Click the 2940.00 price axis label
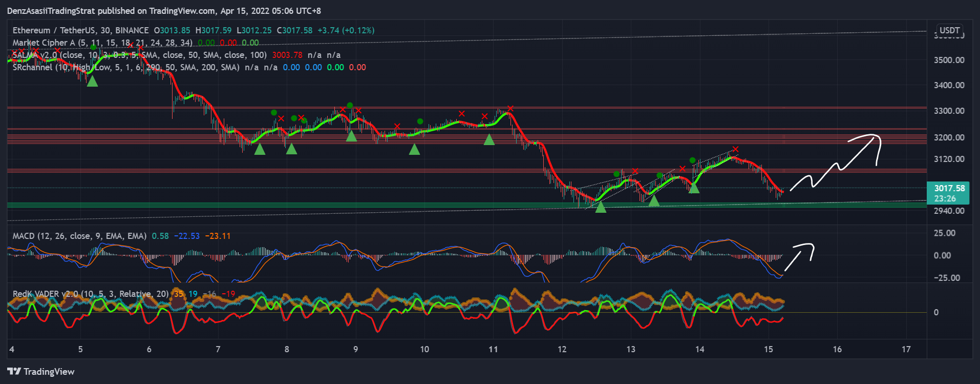 point(949,211)
